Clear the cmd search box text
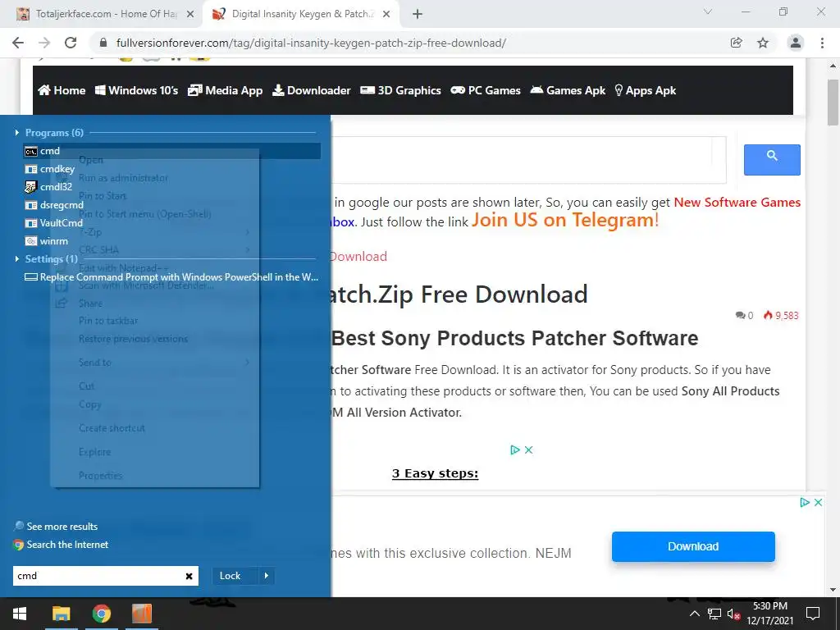 pyautogui.click(x=189, y=577)
